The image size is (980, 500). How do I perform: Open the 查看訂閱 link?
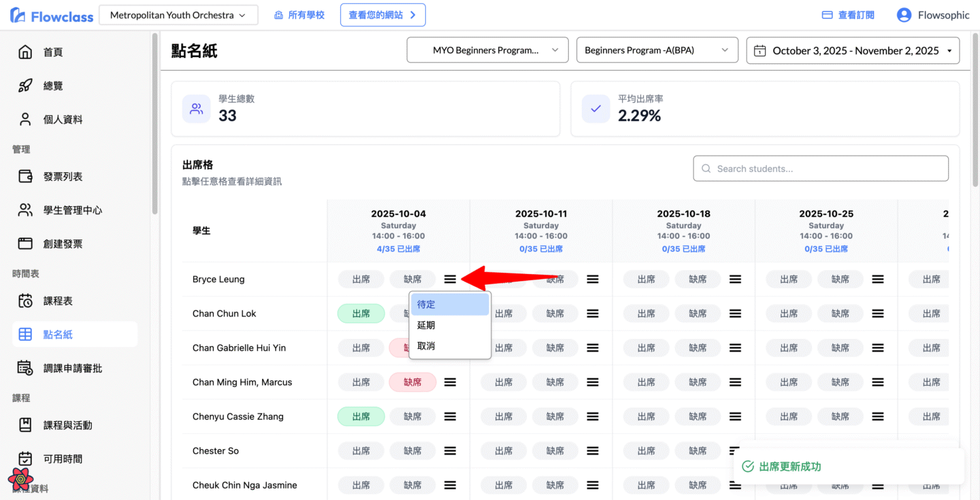pyautogui.click(x=848, y=15)
